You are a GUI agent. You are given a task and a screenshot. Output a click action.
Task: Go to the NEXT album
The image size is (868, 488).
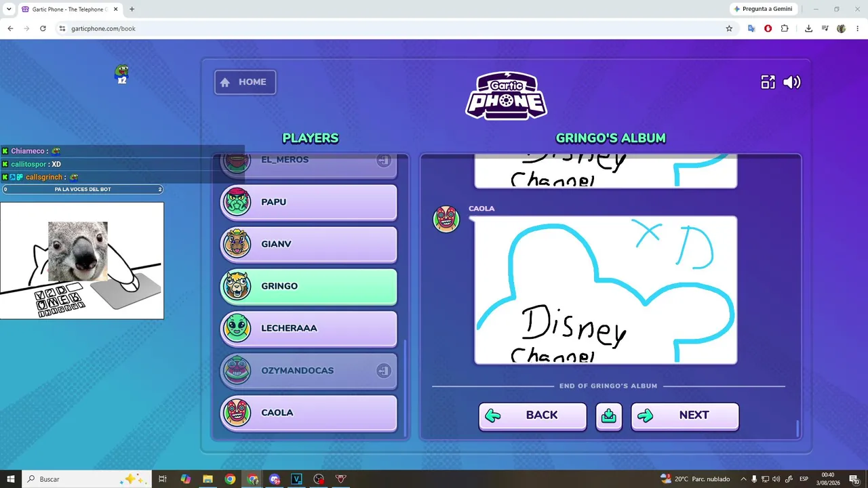coord(685,416)
